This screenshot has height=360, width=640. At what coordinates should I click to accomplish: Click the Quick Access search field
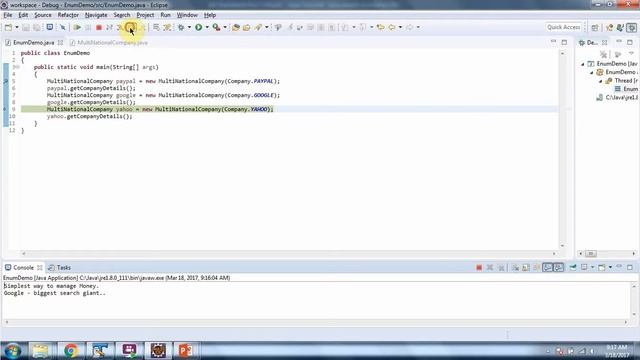click(x=564, y=27)
